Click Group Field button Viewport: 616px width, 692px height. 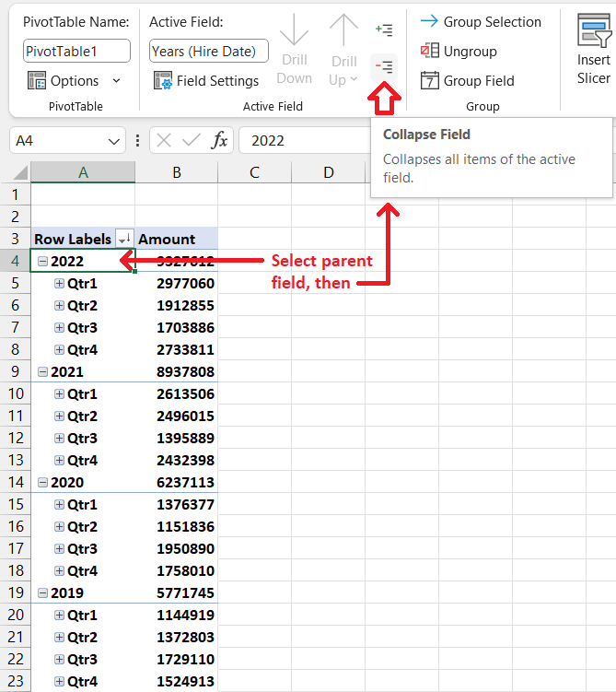(468, 81)
